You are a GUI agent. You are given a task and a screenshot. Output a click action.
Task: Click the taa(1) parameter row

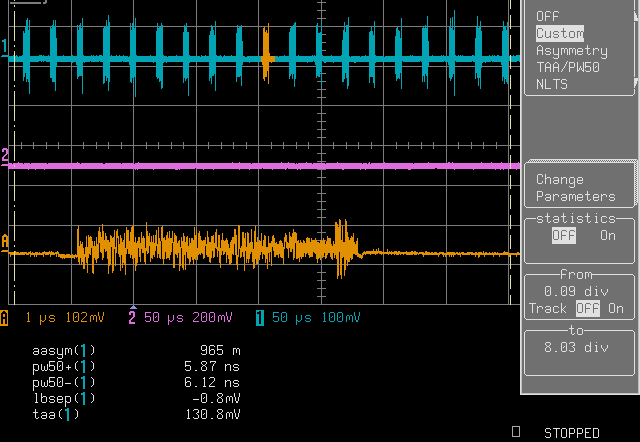(x=136, y=415)
